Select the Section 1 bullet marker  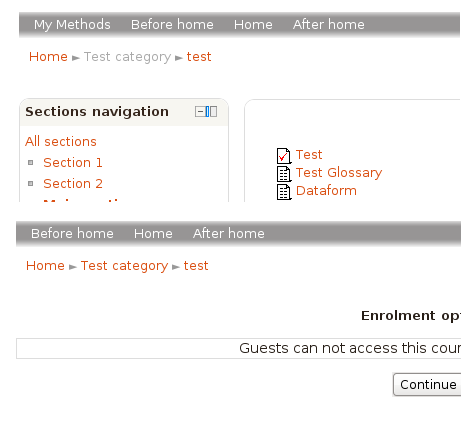31,163
